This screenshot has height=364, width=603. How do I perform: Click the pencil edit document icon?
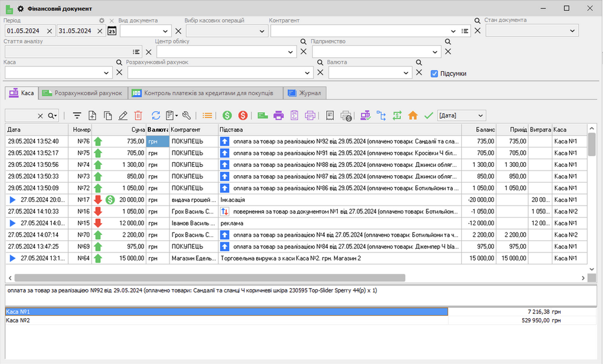pyautogui.click(x=123, y=115)
